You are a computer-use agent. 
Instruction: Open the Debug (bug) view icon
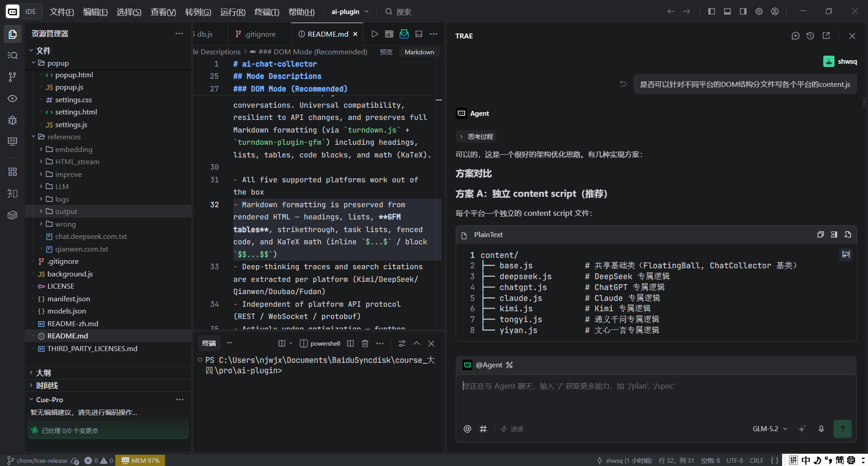13,120
